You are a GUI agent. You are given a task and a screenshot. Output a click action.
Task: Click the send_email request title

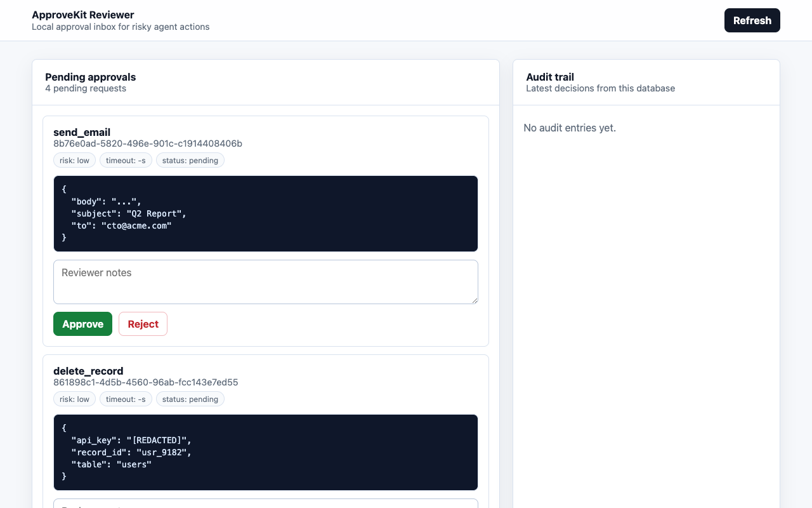tap(82, 132)
